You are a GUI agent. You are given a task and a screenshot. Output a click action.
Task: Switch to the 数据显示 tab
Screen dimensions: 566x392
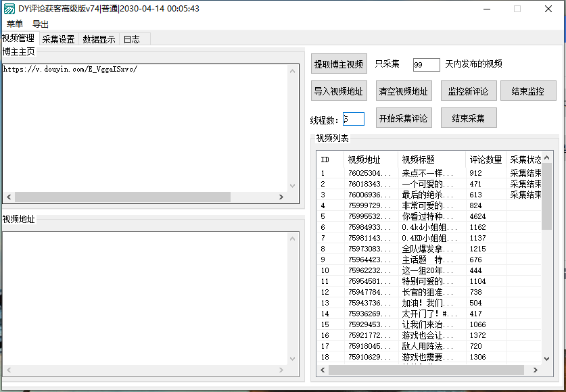point(99,39)
